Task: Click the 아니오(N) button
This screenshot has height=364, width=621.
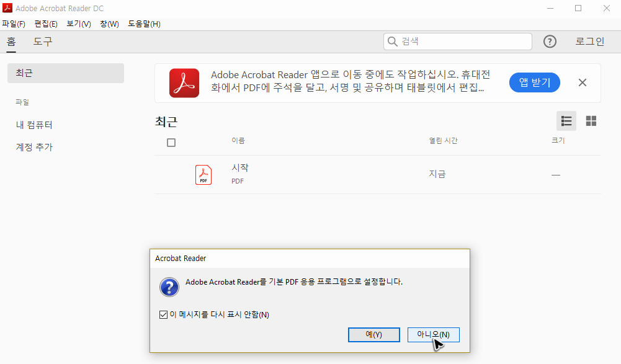Action: [433, 335]
